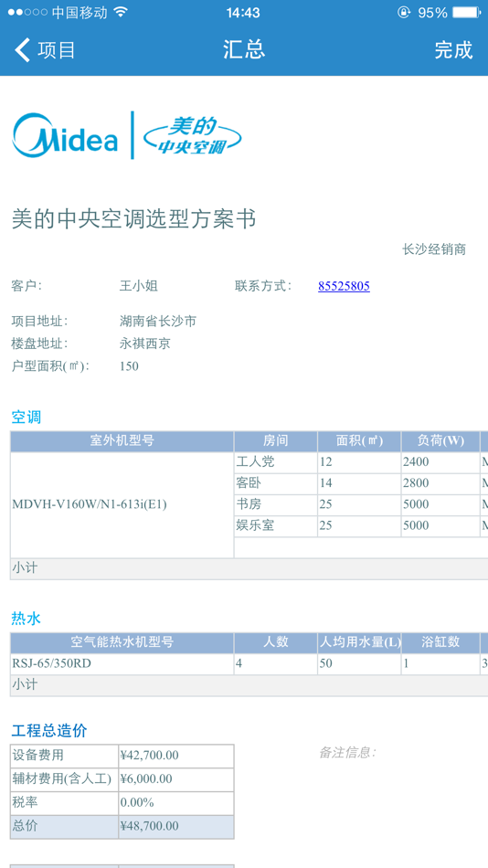
Task: Tap the 面积(㎡) column header
Action: (x=359, y=441)
